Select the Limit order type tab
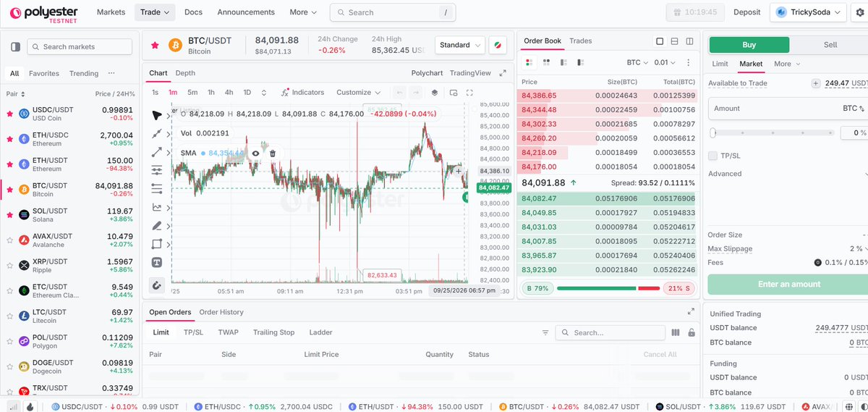The width and height of the screenshot is (868, 412). pos(720,64)
